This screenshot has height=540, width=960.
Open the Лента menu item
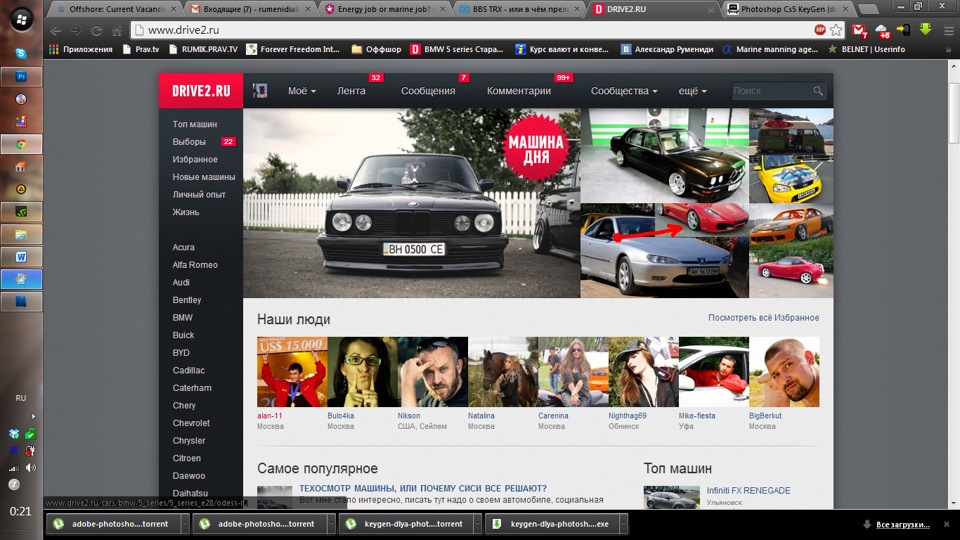click(x=351, y=91)
